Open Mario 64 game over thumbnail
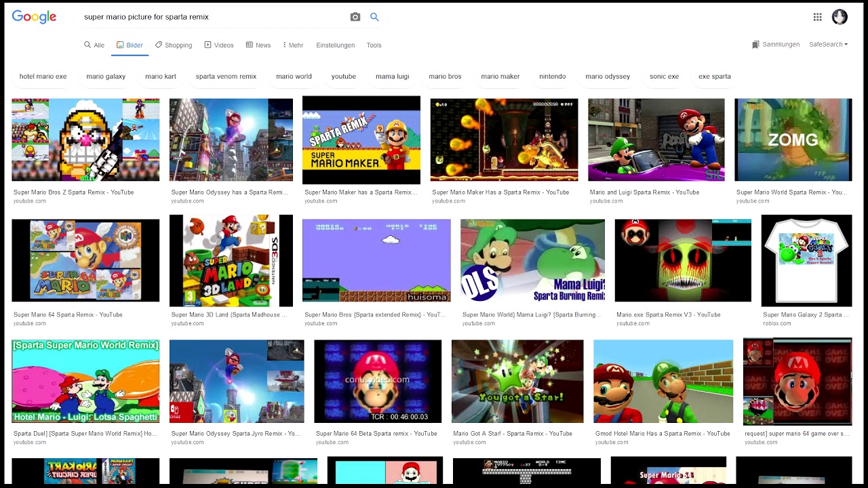Image resolution: width=868 pixels, height=488 pixels. (x=797, y=381)
